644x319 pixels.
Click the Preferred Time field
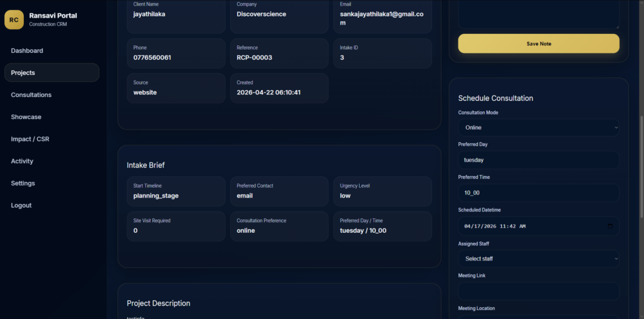(x=538, y=193)
